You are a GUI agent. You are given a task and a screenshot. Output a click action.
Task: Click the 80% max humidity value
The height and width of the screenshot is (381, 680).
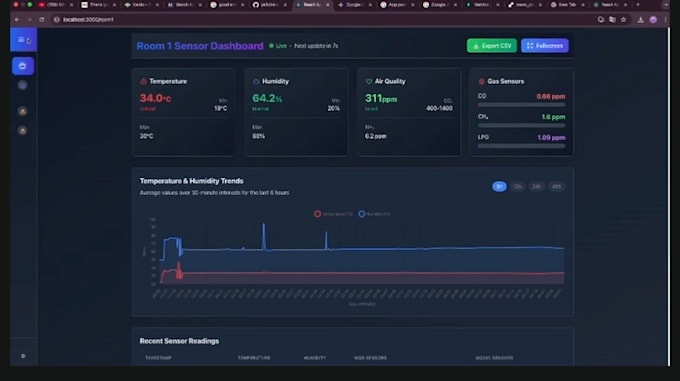(x=258, y=136)
